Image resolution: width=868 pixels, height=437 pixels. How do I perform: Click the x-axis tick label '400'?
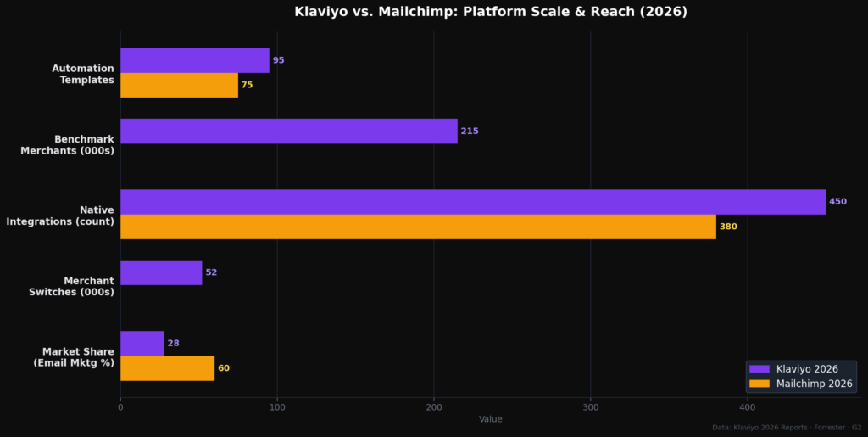[748, 407]
